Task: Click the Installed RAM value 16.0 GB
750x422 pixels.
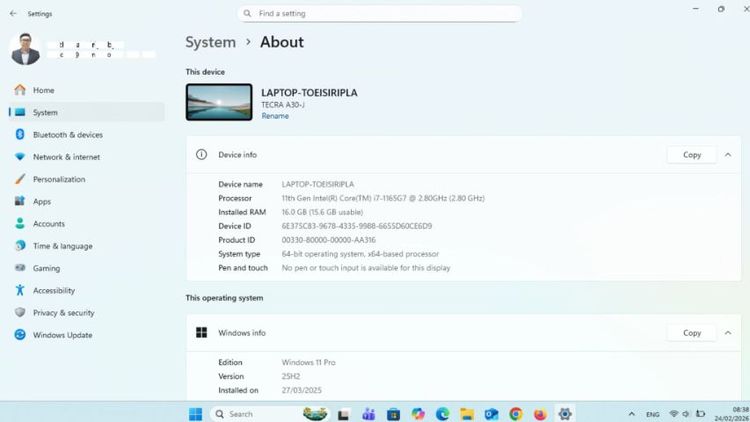Action: [322, 212]
